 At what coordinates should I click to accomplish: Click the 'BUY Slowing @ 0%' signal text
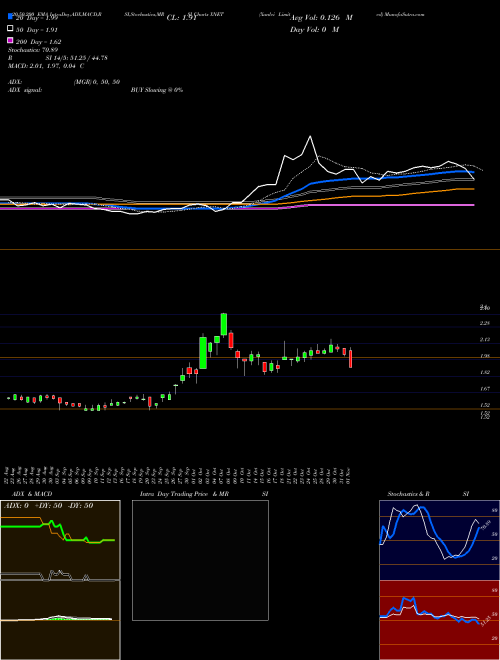pyautogui.click(x=157, y=90)
